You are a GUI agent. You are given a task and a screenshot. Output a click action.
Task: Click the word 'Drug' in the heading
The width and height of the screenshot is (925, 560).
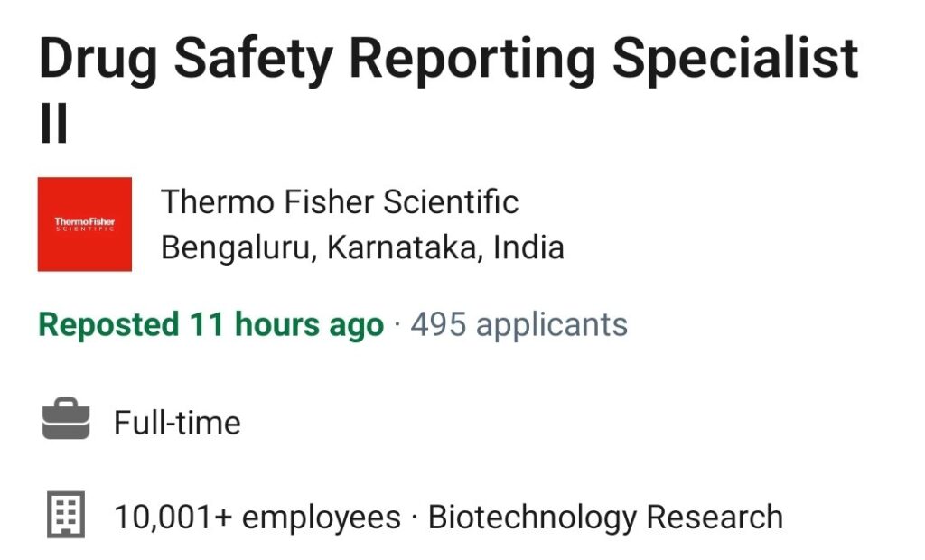(x=98, y=59)
